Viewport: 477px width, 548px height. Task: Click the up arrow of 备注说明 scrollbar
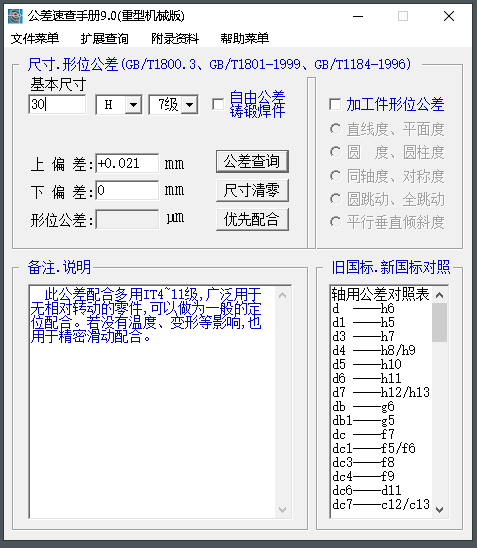click(x=283, y=296)
